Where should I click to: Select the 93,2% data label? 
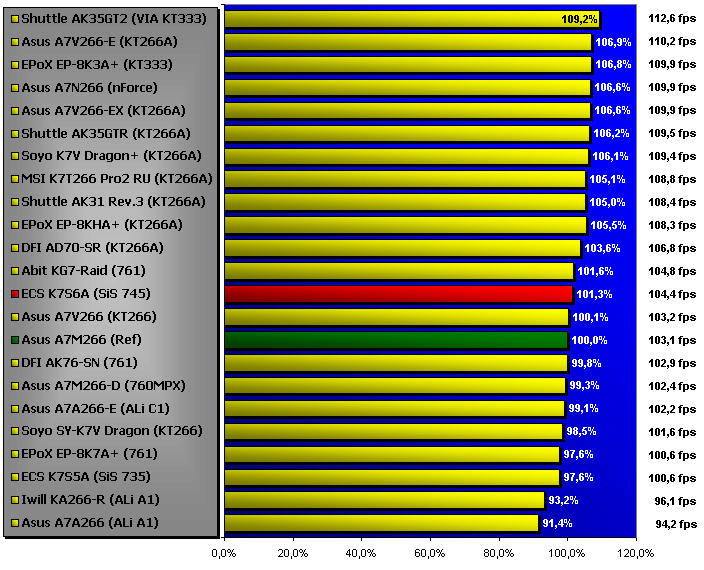[563, 500]
